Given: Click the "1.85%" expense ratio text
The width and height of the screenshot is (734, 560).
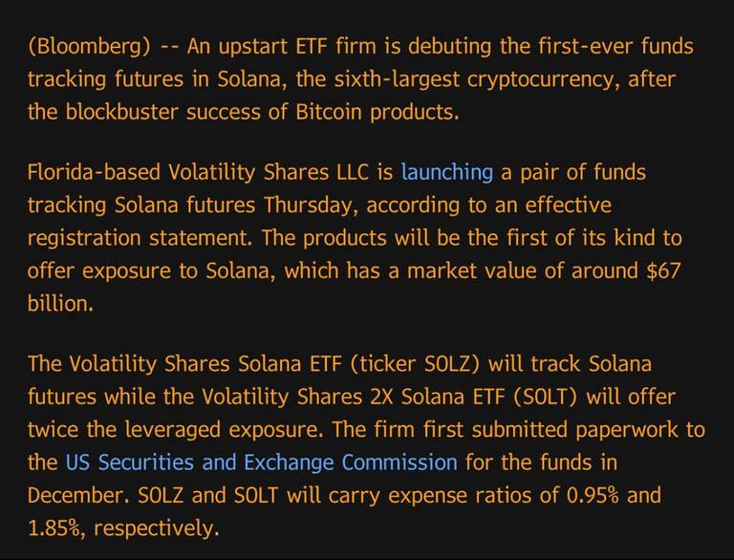Looking at the screenshot, I should tap(54, 528).
